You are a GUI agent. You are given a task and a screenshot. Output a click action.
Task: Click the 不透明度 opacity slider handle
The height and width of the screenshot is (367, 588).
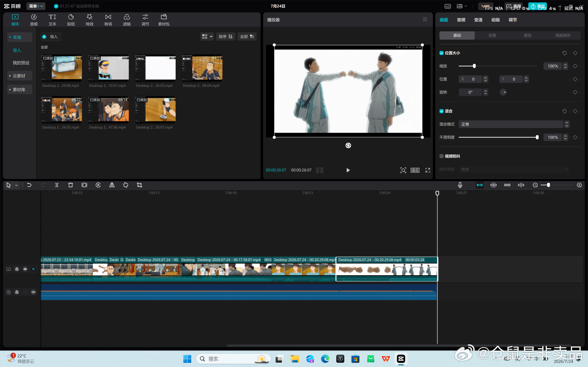pos(537,137)
